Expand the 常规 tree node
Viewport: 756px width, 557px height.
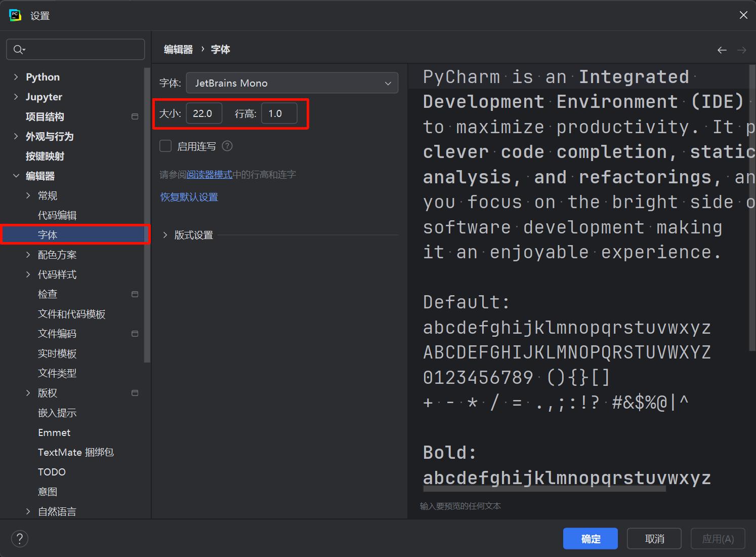pos(28,195)
